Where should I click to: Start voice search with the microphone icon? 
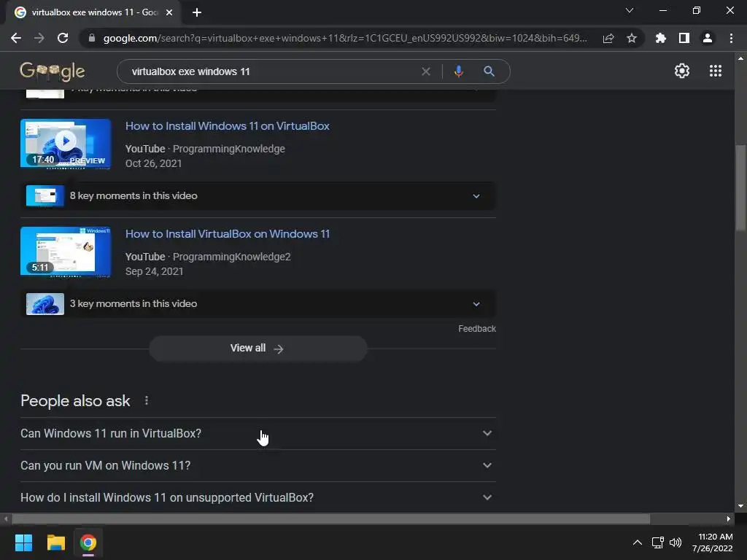point(458,71)
